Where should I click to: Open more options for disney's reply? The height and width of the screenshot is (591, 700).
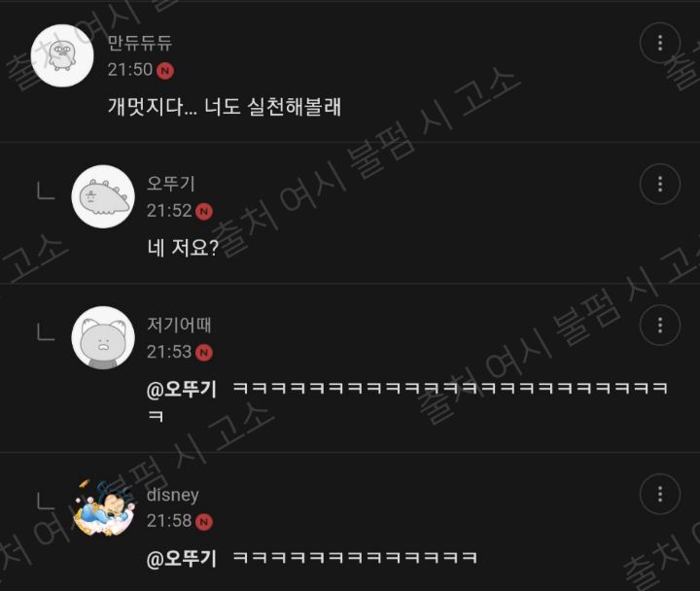tap(660, 494)
